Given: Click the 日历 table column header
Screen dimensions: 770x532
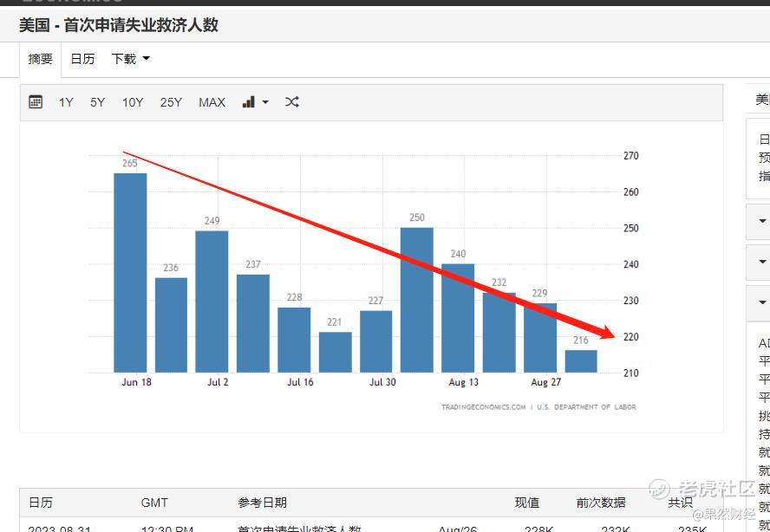Looking at the screenshot, I should click(x=40, y=502).
